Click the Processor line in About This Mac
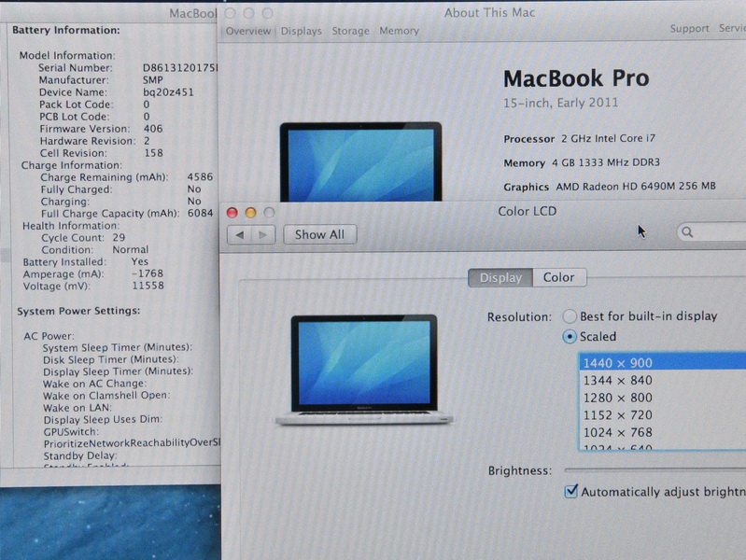This screenshot has height=560, width=746. (580, 138)
